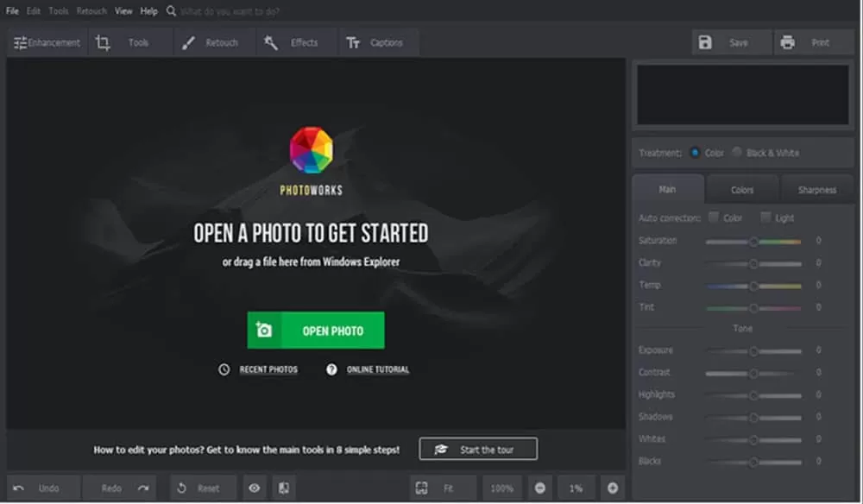863x504 pixels.
Task: Open the Help menu
Action: [148, 11]
